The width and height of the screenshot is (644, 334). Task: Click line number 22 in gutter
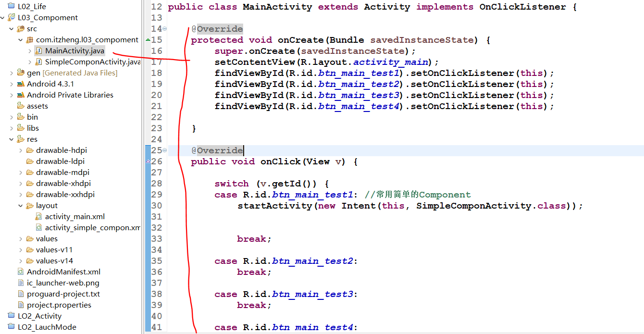[157, 117]
